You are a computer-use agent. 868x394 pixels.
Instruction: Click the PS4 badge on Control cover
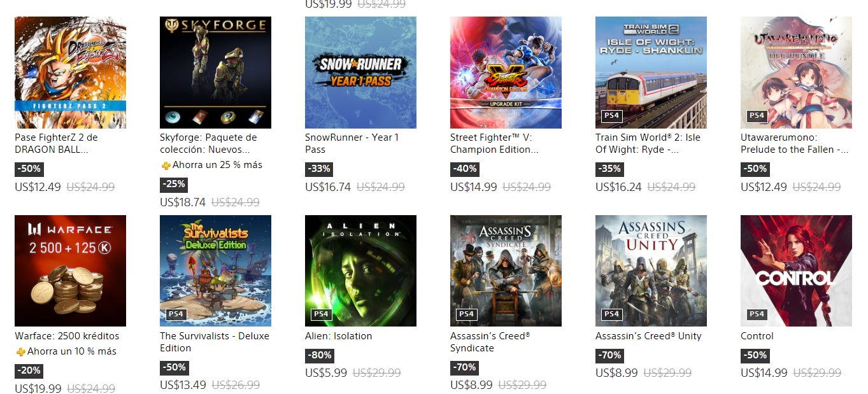(757, 314)
